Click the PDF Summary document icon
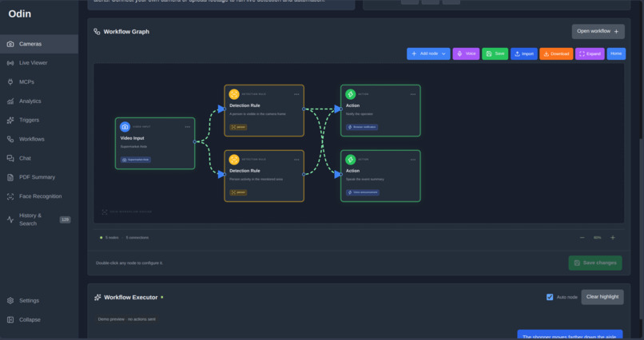The height and width of the screenshot is (340, 644). coord(10,177)
